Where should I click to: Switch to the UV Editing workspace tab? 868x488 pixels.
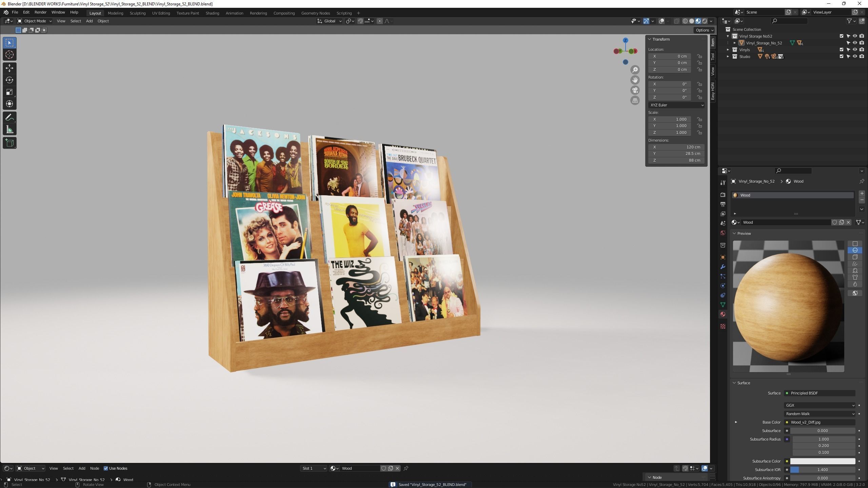[x=161, y=13]
